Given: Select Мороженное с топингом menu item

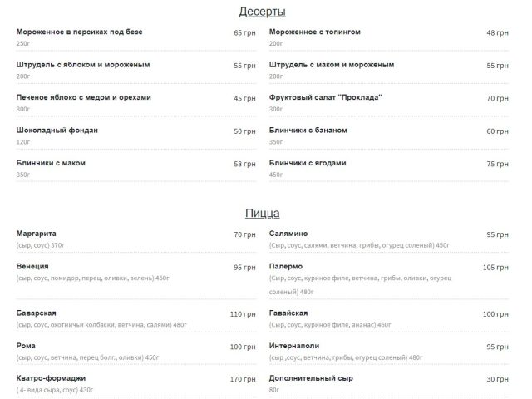Looking at the screenshot, I should (x=315, y=32).
